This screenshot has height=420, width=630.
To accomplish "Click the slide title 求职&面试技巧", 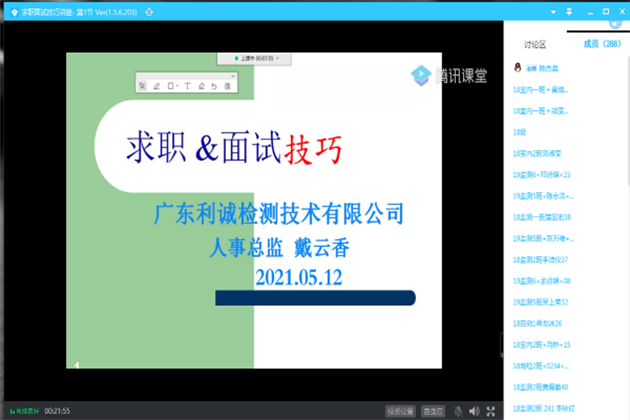I will [x=234, y=148].
